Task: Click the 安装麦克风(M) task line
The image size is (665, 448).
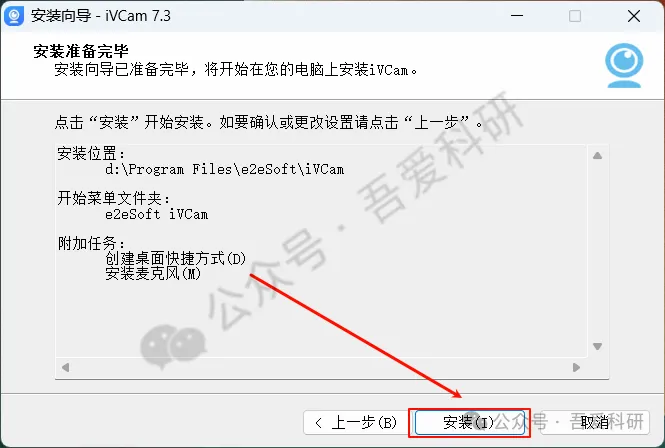Action: point(153,273)
